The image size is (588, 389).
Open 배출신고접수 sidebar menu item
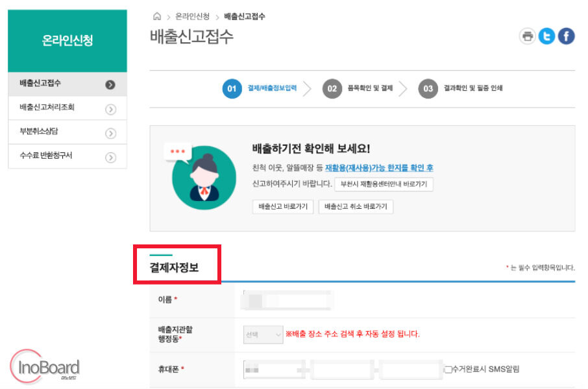click(x=67, y=84)
